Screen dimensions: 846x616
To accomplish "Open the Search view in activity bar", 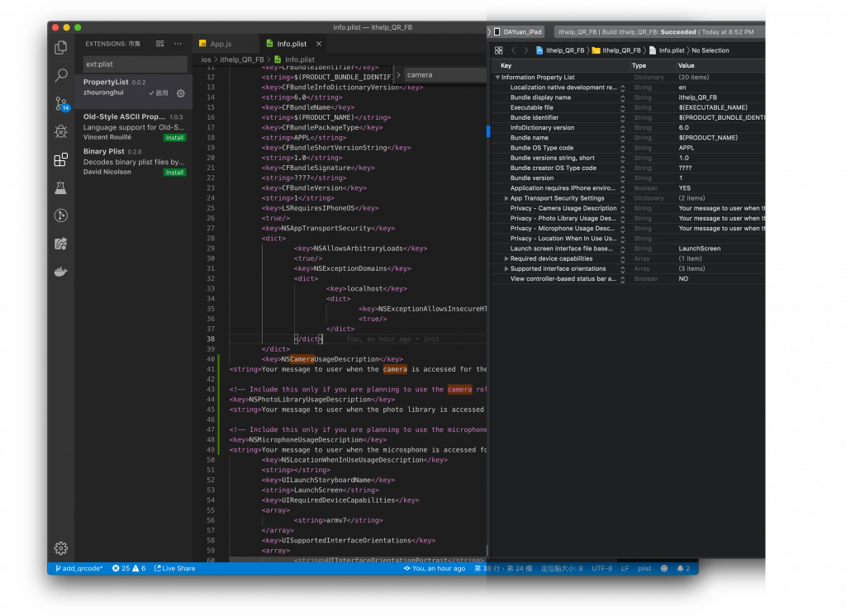I will [x=60, y=75].
